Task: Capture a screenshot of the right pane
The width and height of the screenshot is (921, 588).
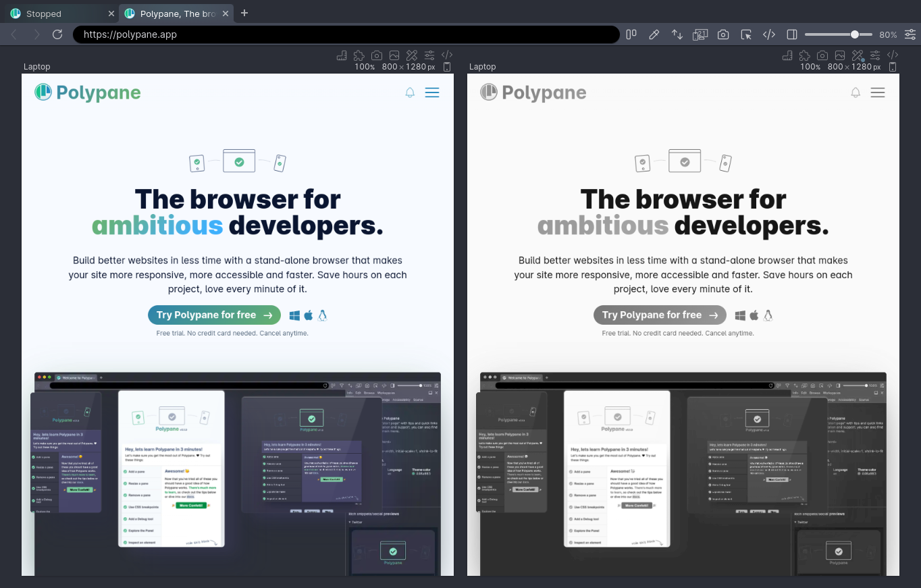Action: [x=822, y=55]
